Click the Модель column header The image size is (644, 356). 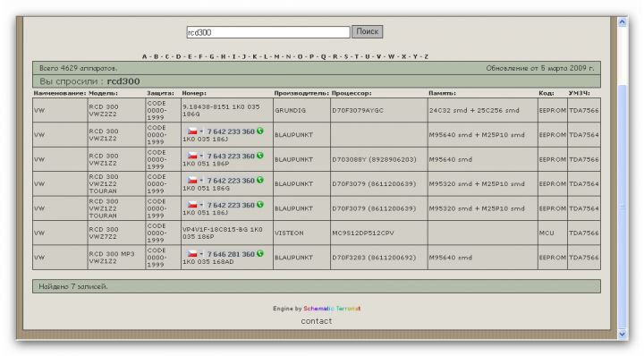(103, 93)
